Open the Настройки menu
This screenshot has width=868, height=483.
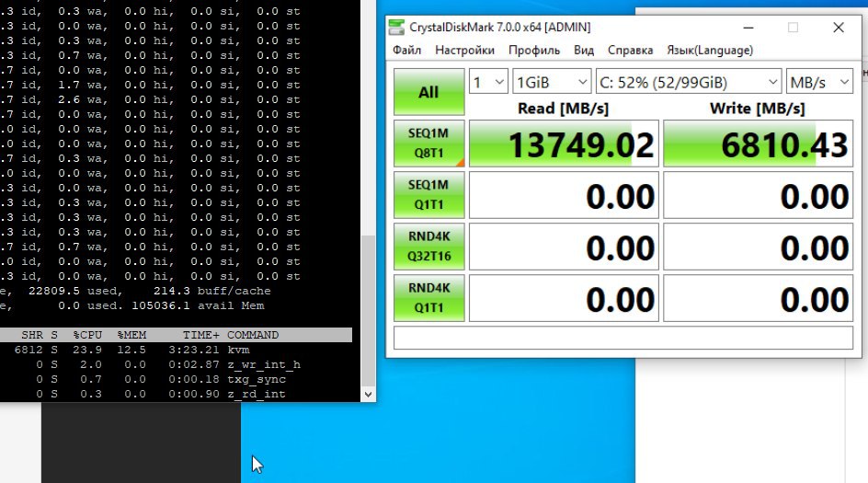464,51
